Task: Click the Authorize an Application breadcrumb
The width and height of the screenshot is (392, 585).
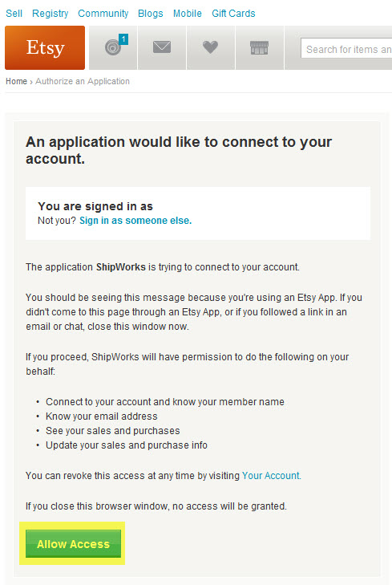Action: [83, 81]
